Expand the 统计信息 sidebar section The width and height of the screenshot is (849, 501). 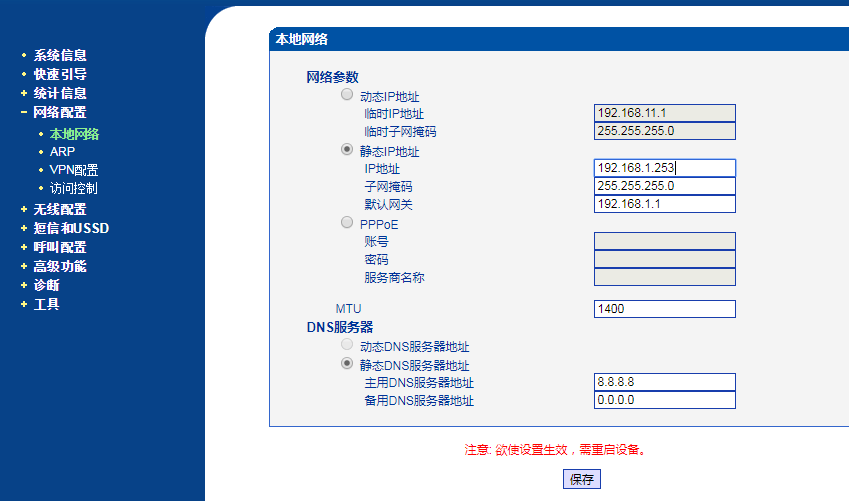click(59, 93)
